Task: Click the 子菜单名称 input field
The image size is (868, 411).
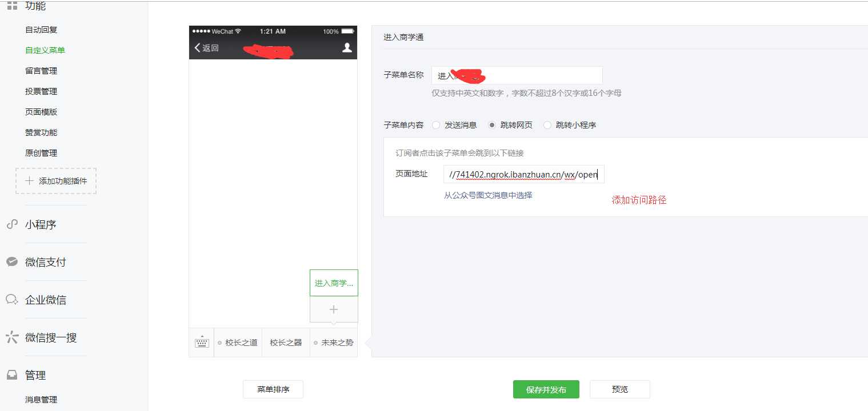Action: coord(517,75)
